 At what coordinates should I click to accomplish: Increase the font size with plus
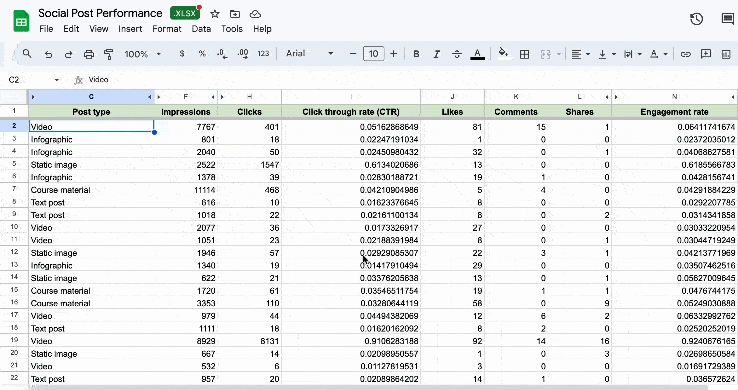tap(393, 54)
